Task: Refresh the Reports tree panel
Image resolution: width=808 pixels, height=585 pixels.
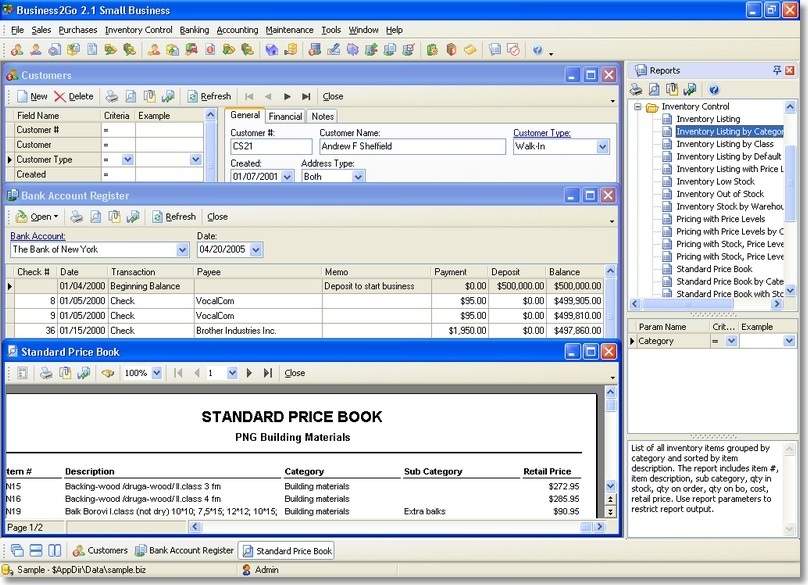Action: coord(690,88)
